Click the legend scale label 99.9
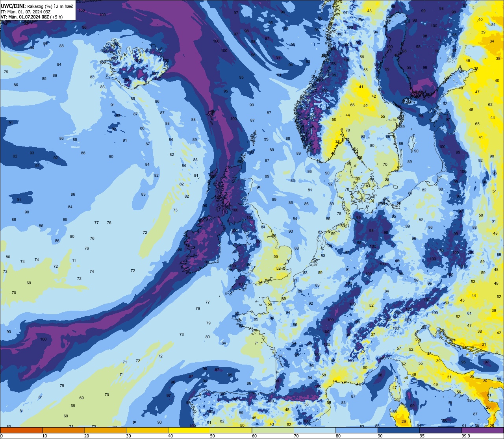This screenshot has width=504, height=439. click(x=466, y=436)
